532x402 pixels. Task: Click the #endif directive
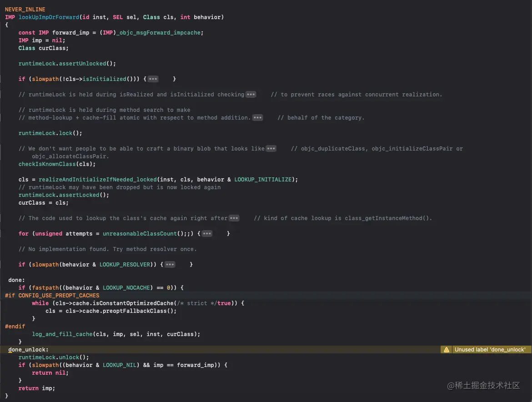pos(15,327)
